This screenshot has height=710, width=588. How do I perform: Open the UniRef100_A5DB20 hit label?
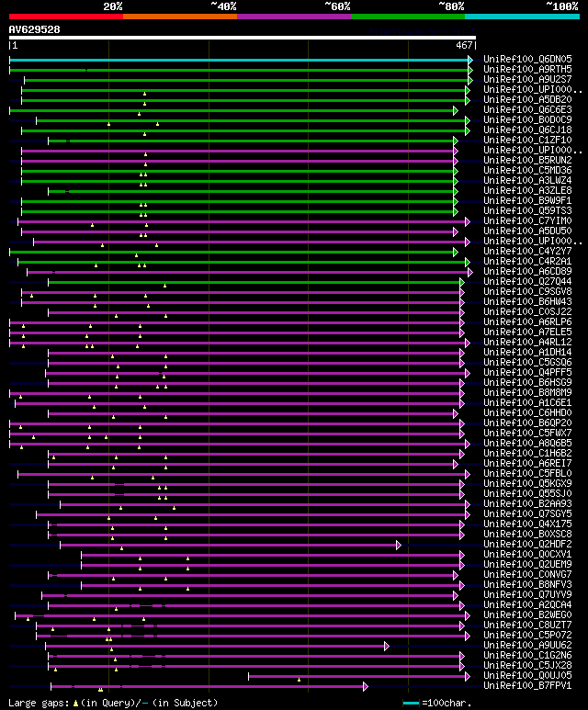527,99
